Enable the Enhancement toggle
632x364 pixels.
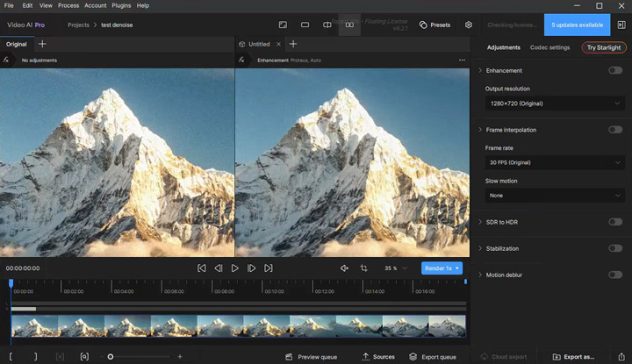615,70
